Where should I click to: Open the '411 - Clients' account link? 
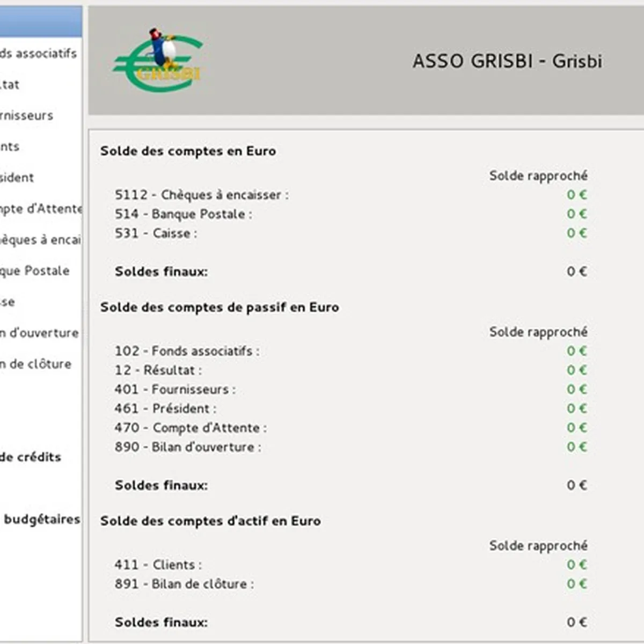(158, 565)
